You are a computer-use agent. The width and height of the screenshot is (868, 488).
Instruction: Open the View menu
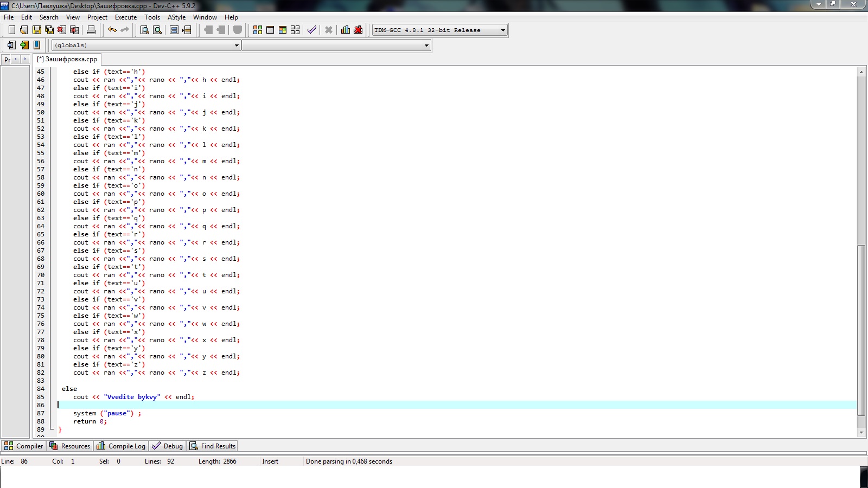(x=73, y=17)
